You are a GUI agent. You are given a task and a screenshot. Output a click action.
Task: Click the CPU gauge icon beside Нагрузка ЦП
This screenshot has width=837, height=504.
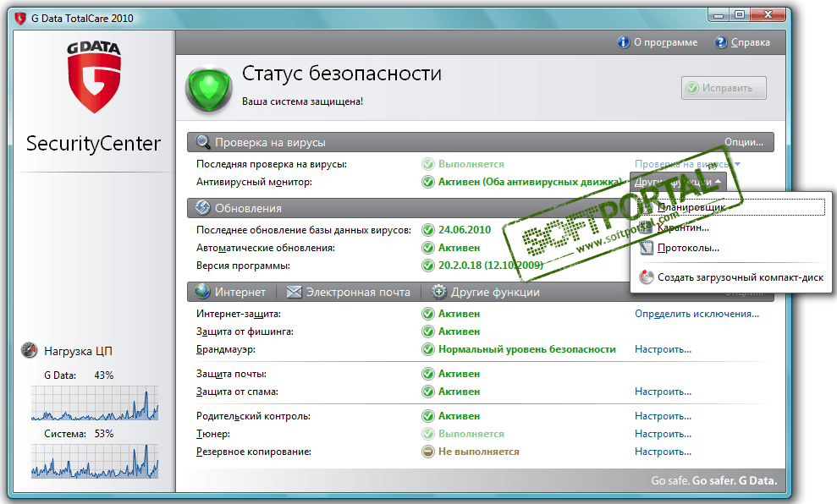click(29, 350)
